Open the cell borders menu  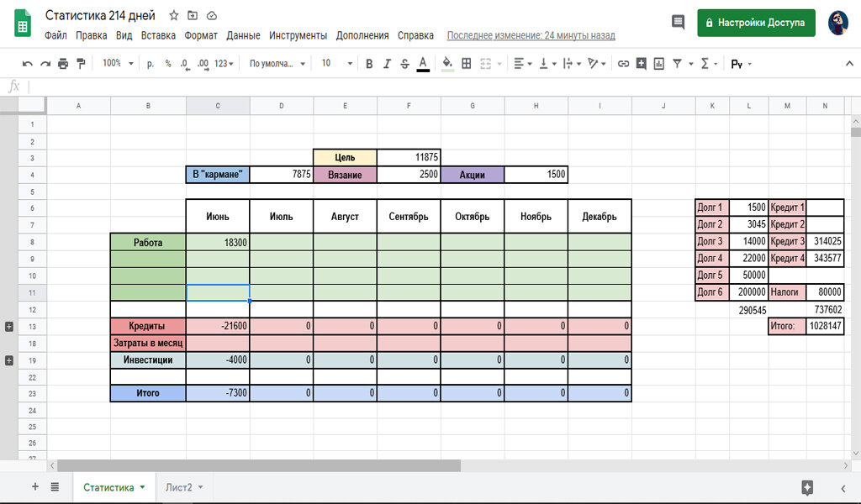click(x=466, y=64)
